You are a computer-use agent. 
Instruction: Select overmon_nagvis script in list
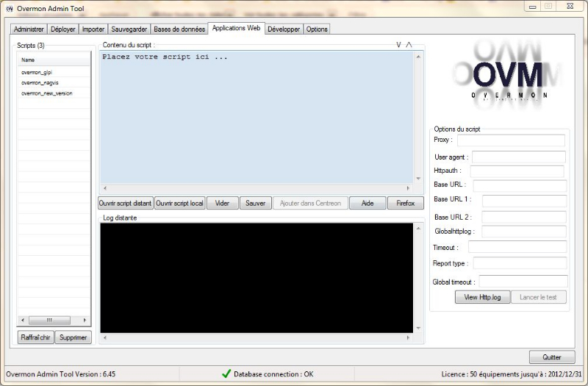[x=39, y=83]
